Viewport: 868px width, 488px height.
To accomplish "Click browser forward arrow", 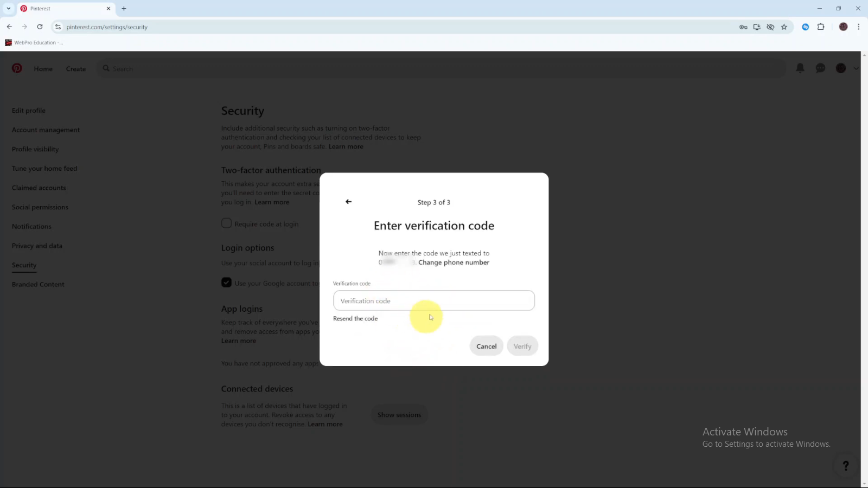I will 24,27.
